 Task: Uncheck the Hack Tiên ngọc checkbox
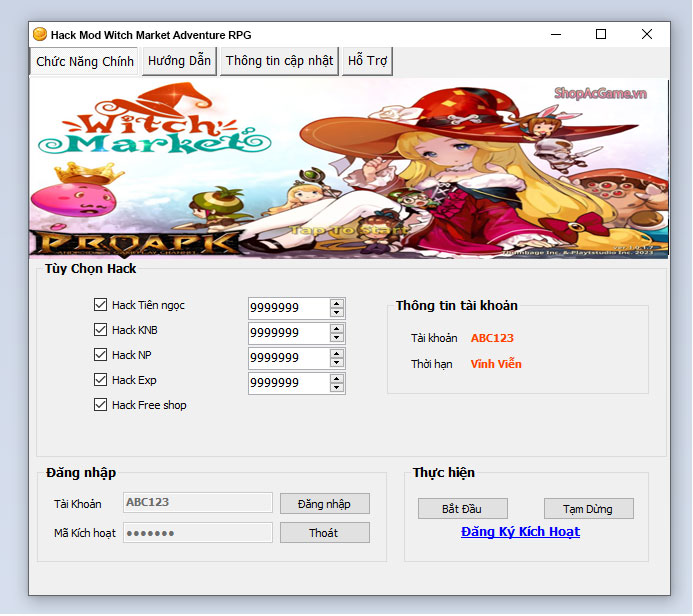(x=100, y=304)
